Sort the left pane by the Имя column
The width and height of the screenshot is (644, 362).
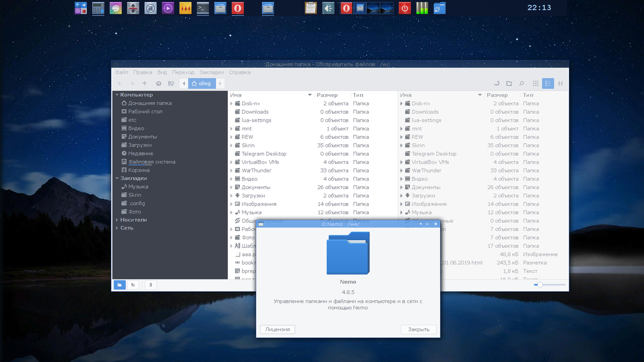tap(272, 95)
